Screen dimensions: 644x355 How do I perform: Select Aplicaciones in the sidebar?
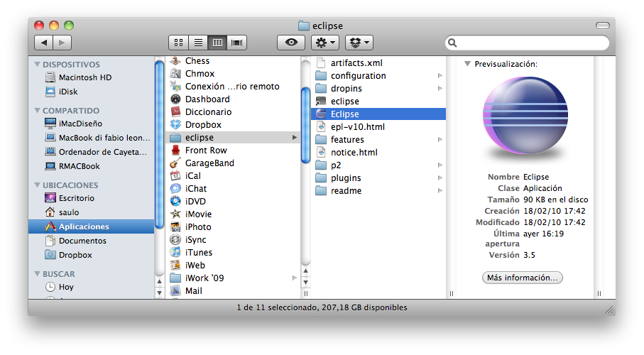point(91,226)
